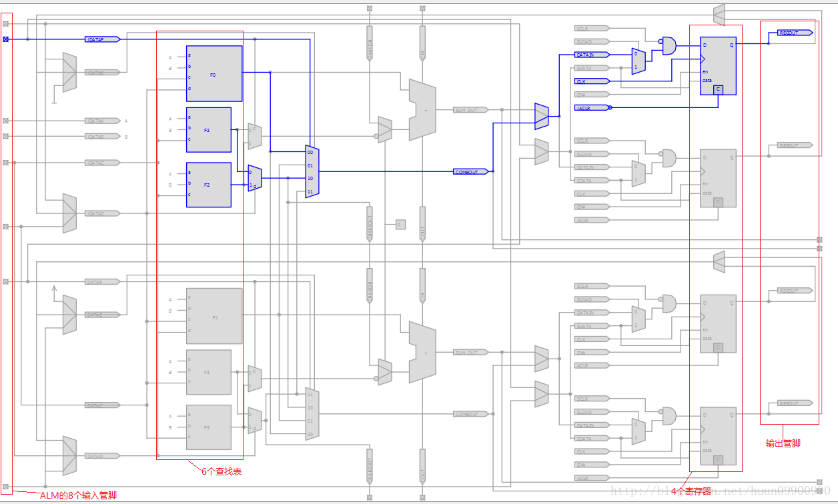Click the 'A' label next to IDATAA port

(x=126, y=121)
